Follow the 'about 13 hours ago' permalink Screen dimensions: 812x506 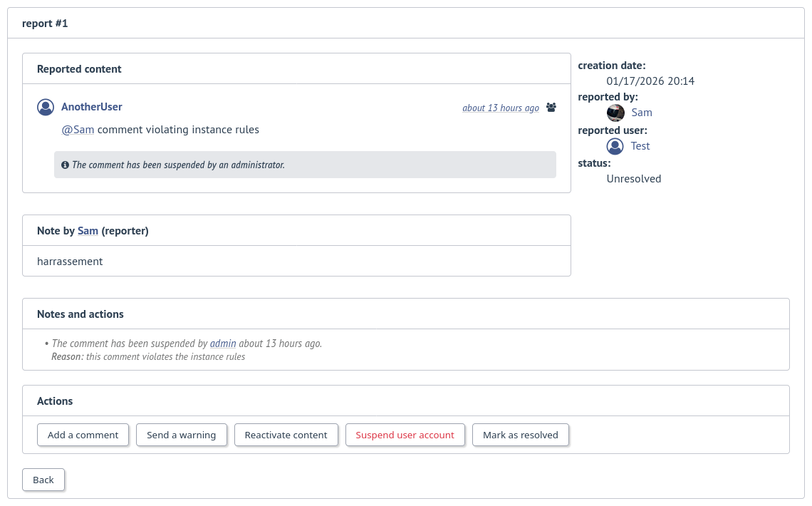coord(501,108)
